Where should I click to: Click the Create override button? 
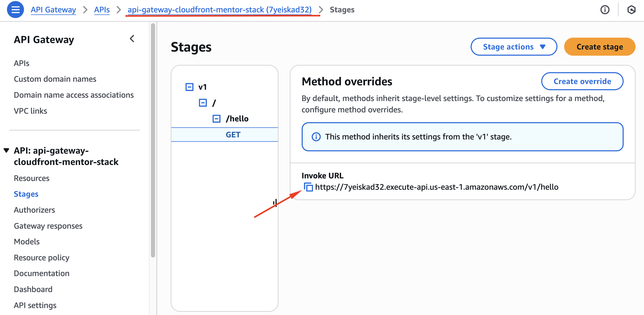582,81
